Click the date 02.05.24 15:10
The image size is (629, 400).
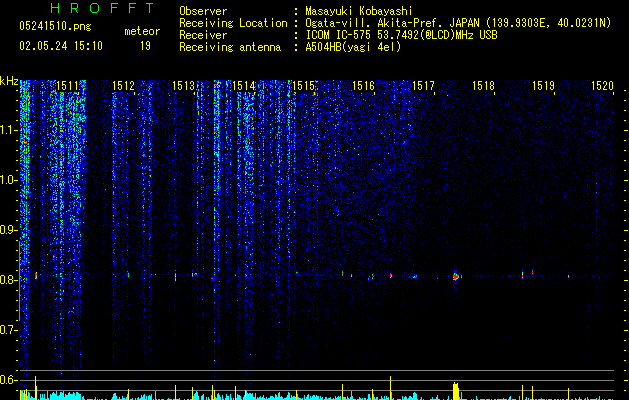61,46
